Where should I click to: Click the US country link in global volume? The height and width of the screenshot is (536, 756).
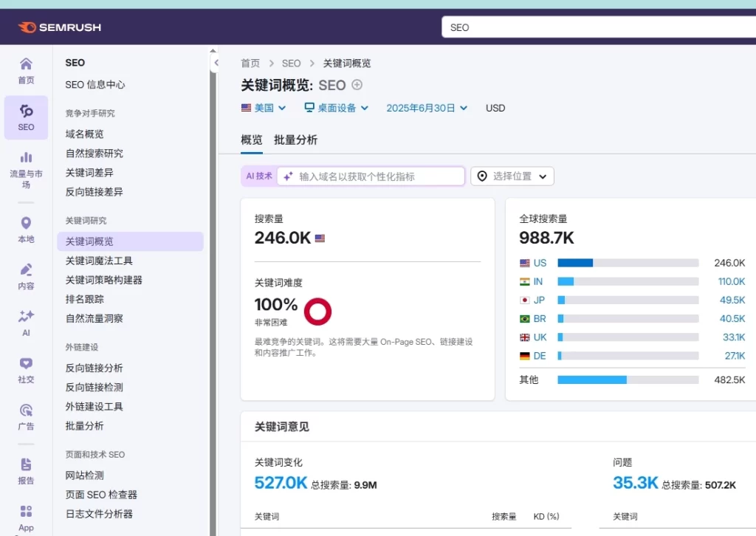point(540,263)
